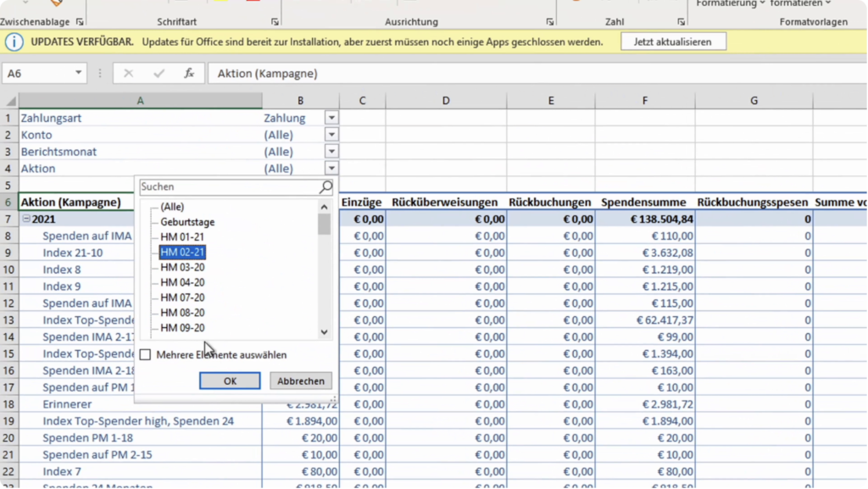Screen dimensions: 868x489
Task: Select HM 07-20 in the filter list
Action: pyautogui.click(x=183, y=297)
